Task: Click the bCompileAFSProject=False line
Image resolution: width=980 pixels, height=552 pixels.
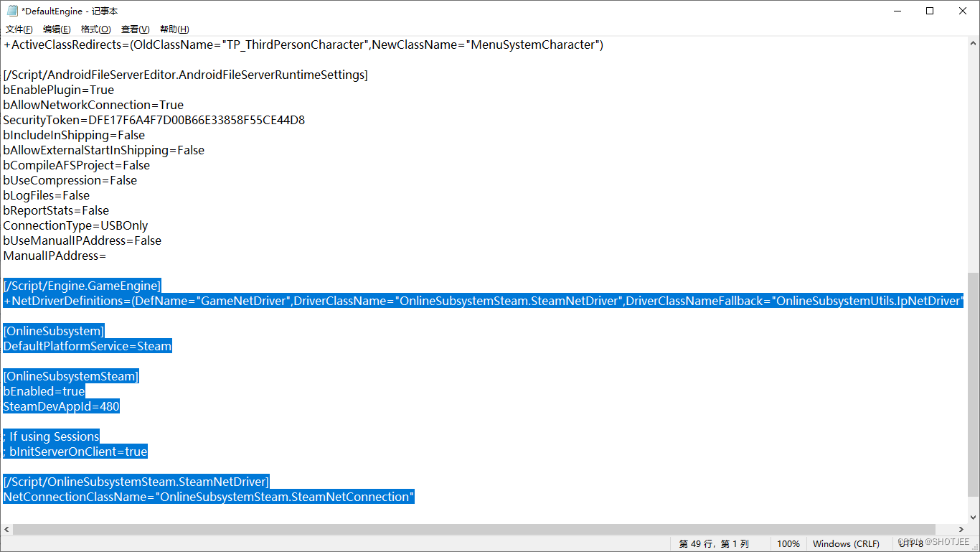Action: tap(77, 165)
